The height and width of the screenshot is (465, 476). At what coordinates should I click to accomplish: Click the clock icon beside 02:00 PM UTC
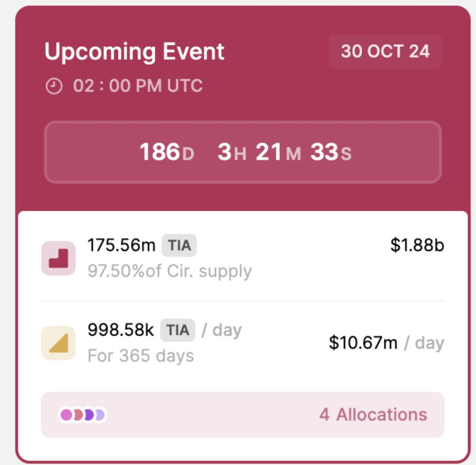point(53,86)
